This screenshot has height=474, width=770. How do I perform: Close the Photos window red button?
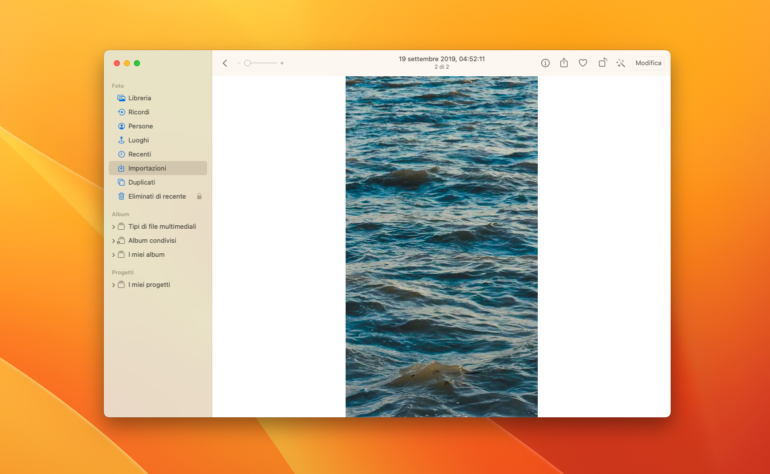117,63
